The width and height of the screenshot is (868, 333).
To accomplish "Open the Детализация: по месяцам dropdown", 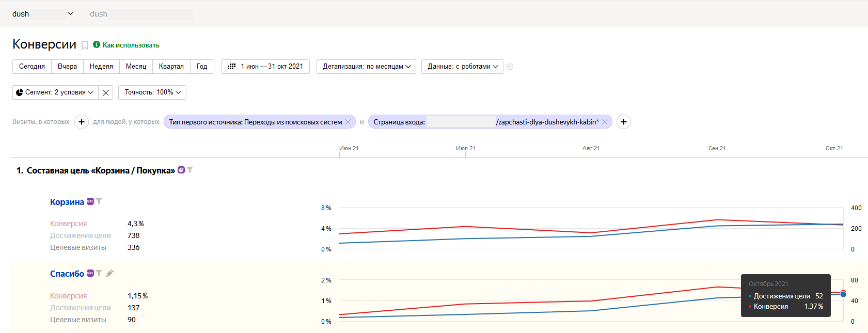I will pos(366,67).
